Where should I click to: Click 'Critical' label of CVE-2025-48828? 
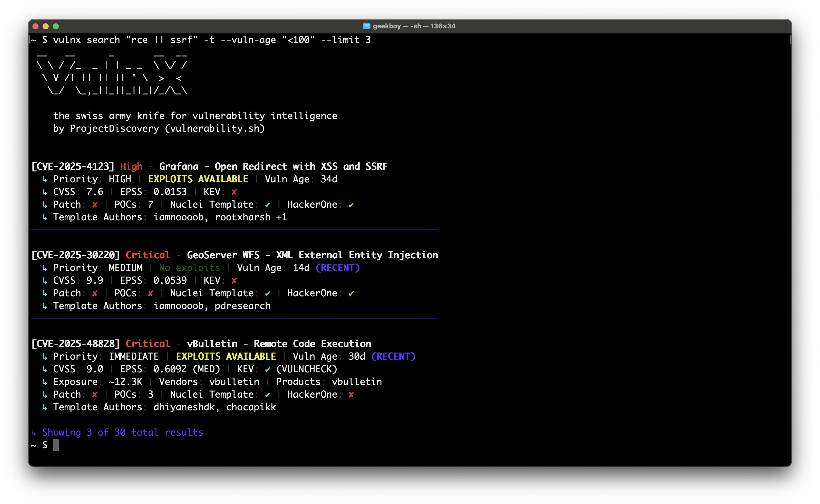[x=148, y=344]
